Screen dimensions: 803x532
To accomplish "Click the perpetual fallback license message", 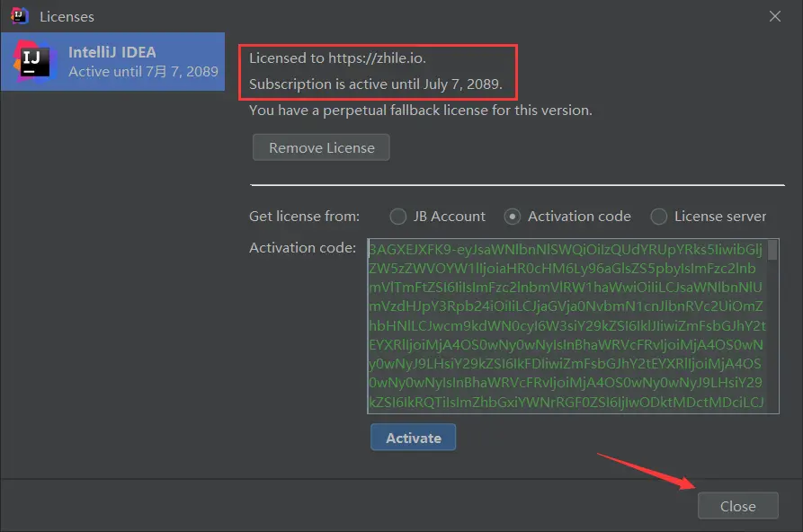I will (x=421, y=111).
